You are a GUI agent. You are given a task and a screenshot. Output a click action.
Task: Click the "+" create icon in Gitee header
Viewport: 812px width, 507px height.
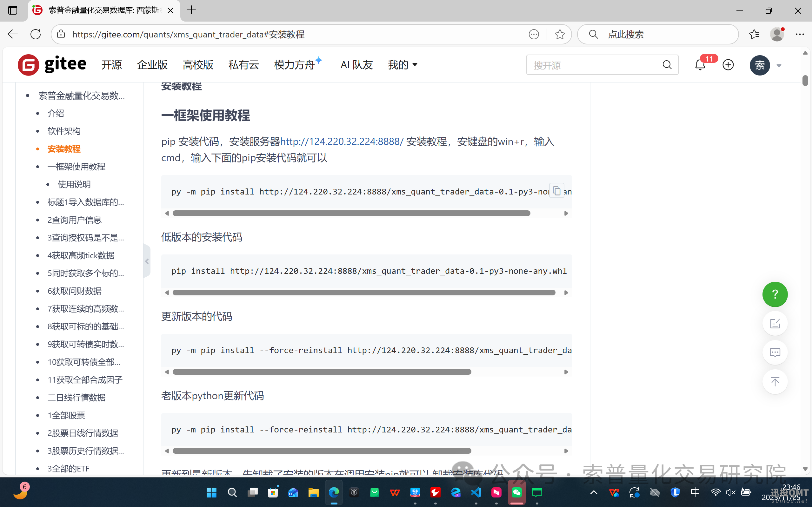point(728,65)
